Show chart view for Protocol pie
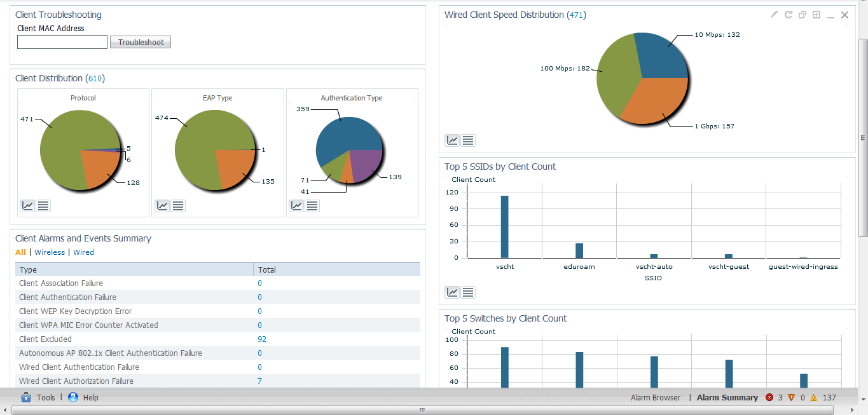 point(28,206)
